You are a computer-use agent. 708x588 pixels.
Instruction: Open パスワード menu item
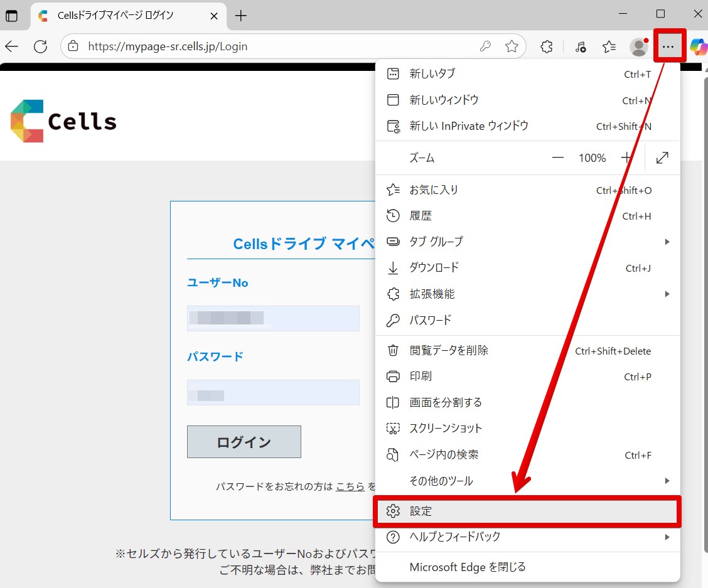point(527,320)
